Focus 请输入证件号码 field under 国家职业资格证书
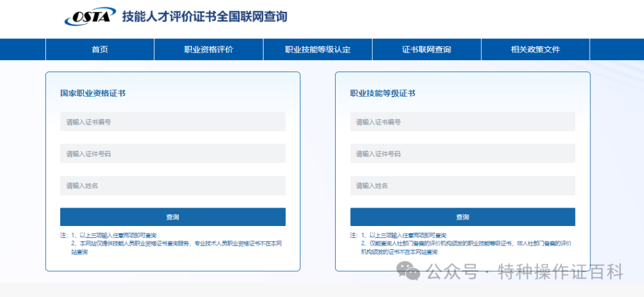644x297 pixels. [173, 154]
